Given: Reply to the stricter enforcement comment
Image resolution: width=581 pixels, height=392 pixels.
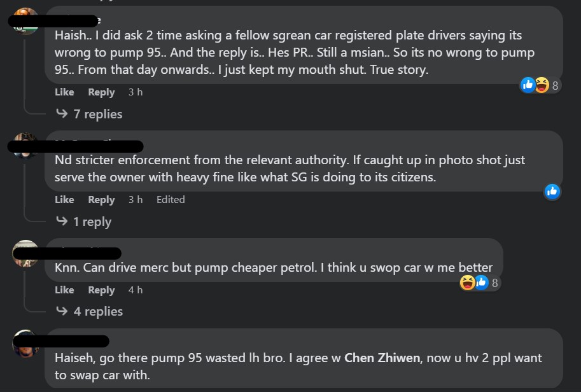Looking at the screenshot, I should 101,200.
